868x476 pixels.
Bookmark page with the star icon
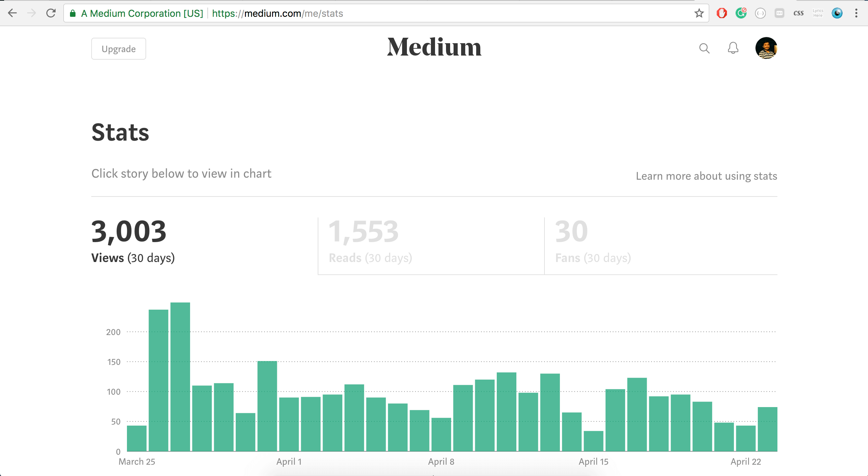click(x=699, y=13)
